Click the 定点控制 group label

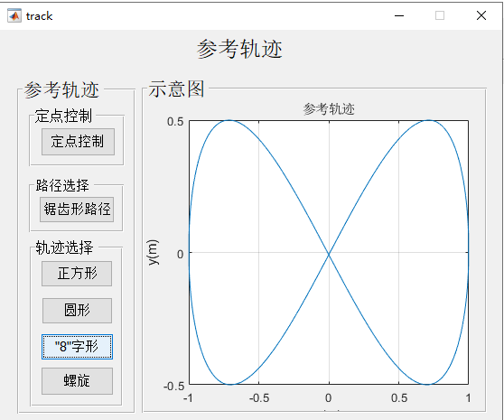pyautogui.click(x=63, y=116)
